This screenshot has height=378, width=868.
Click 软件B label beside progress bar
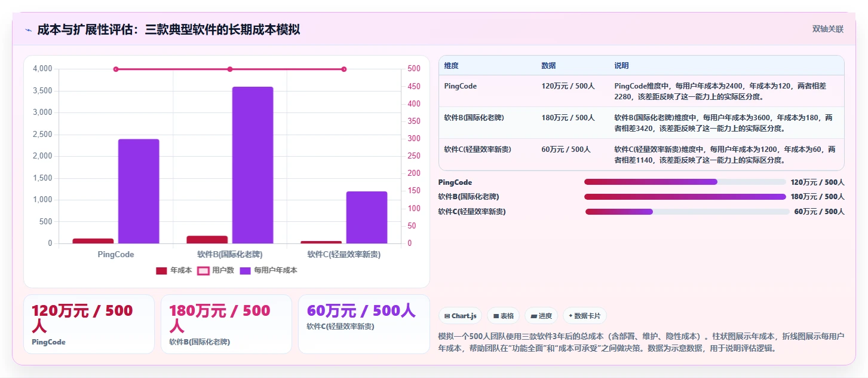pyautogui.click(x=469, y=197)
